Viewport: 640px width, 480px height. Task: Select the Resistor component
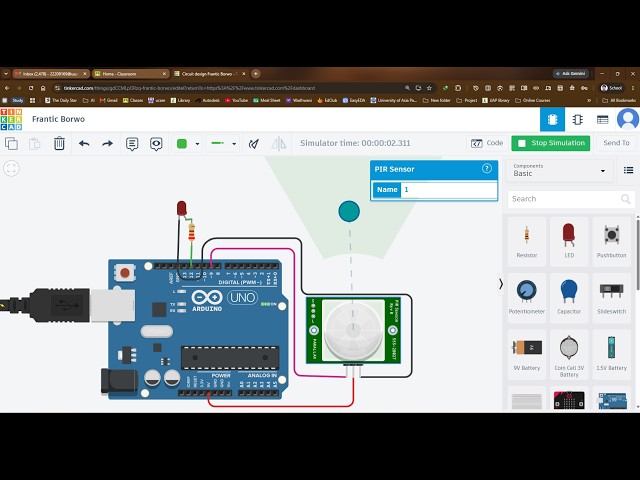(x=527, y=241)
